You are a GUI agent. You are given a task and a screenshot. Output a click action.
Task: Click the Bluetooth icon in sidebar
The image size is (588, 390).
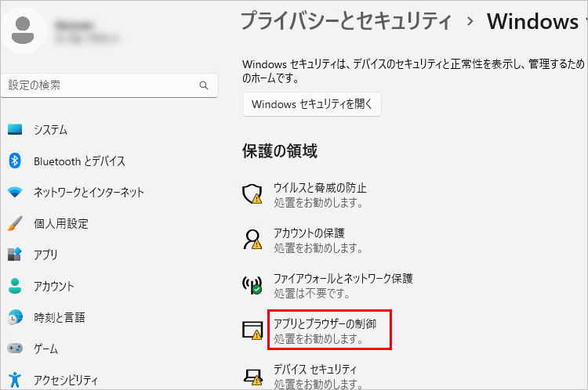(x=15, y=161)
